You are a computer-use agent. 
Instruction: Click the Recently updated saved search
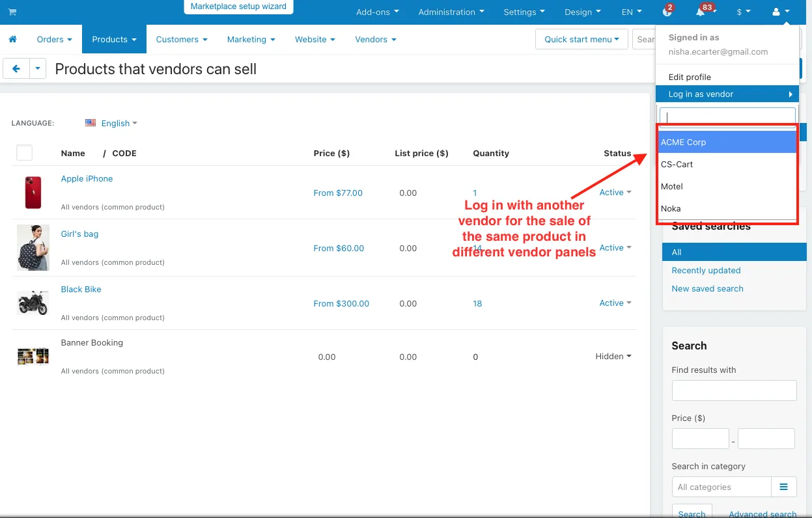706,270
